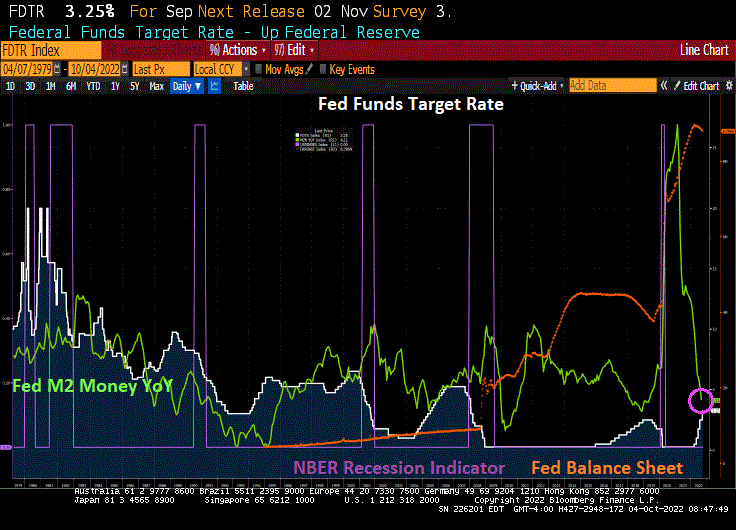Select the 5Y time range
This screenshot has width=736, height=530.
[135, 86]
